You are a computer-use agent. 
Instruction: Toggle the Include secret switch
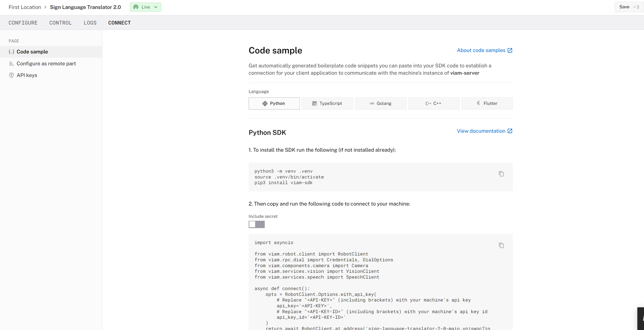(257, 224)
